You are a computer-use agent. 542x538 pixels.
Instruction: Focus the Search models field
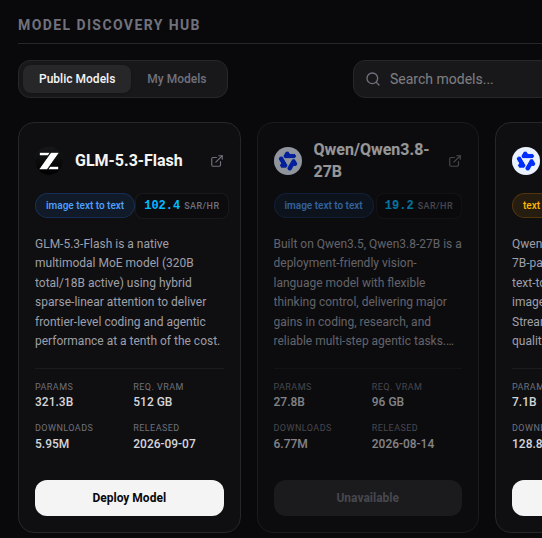(448, 79)
